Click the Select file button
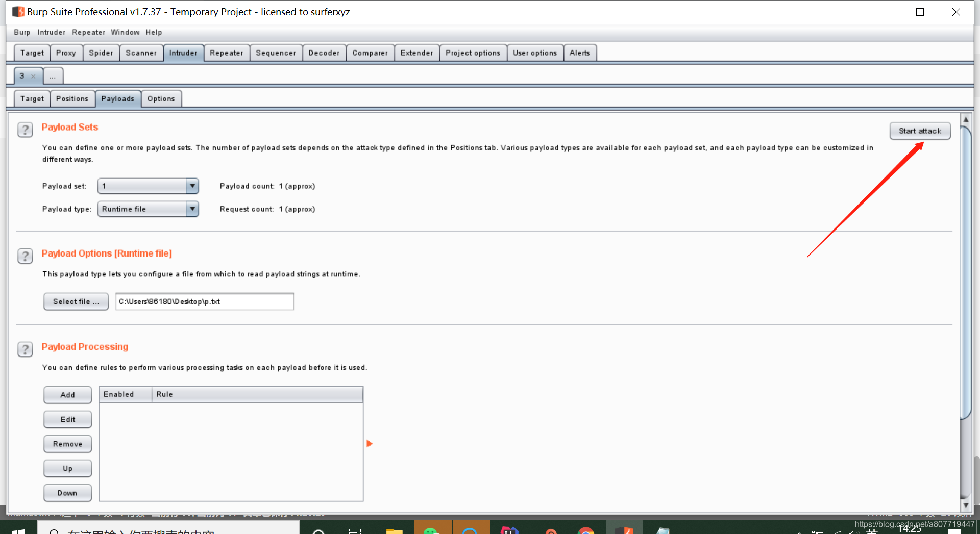This screenshot has height=534, width=980. click(x=76, y=301)
